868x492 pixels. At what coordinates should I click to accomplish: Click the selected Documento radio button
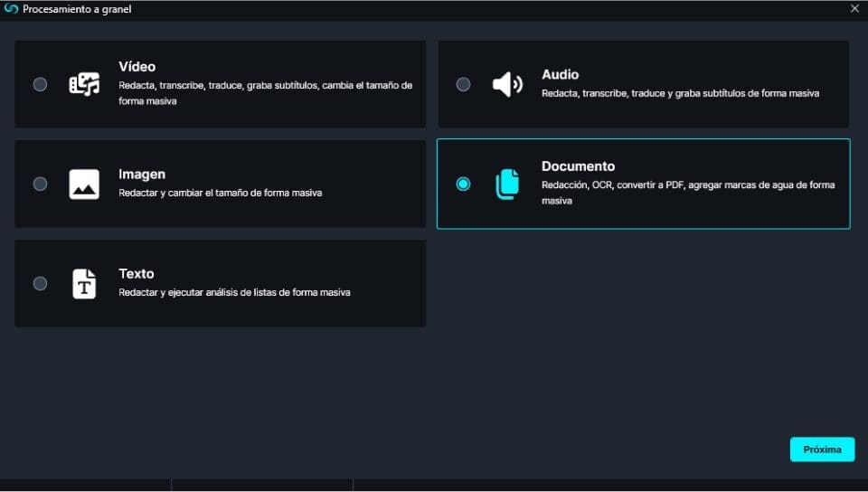[x=463, y=184]
